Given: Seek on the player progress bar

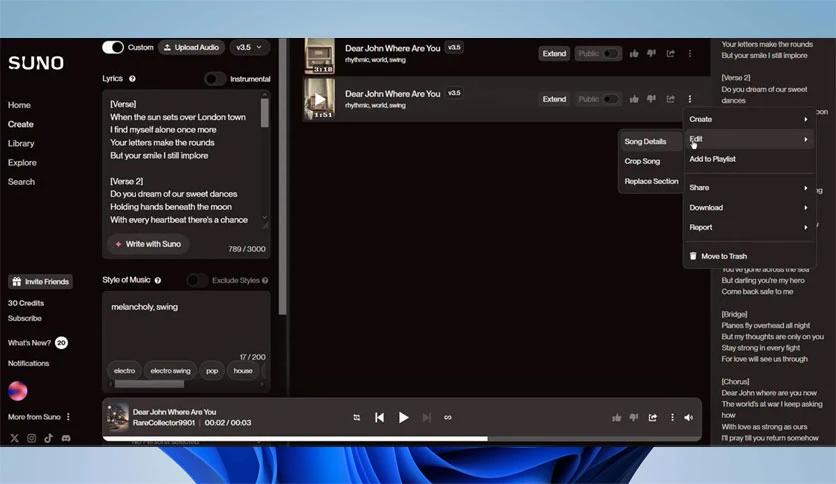Looking at the screenshot, I should point(401,439).
